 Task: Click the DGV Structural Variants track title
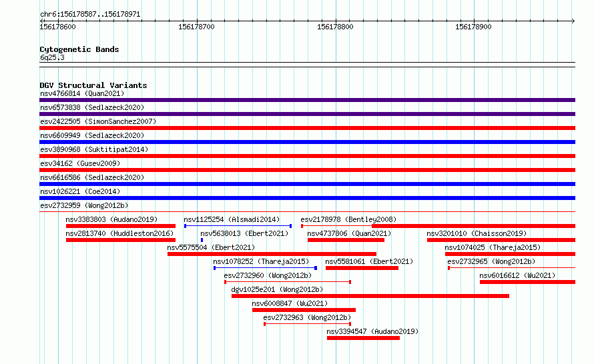(x=93, y=85)
